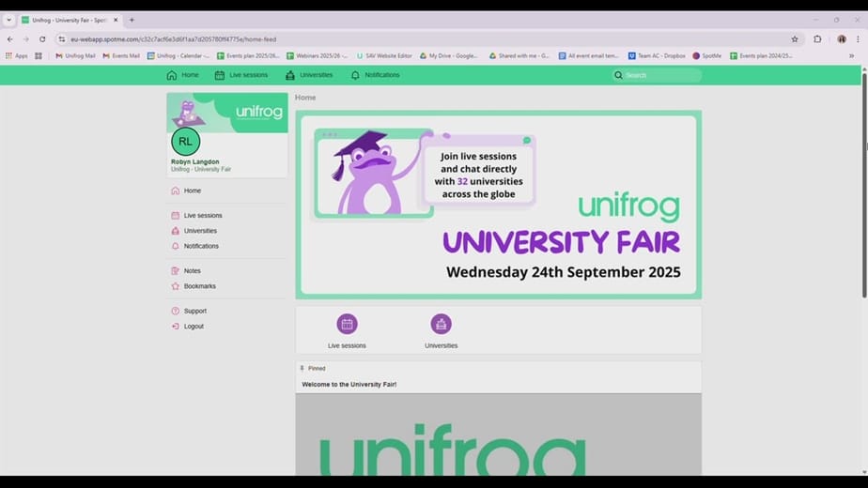Open the Unifrog Mail bookmark
Screen dimensions: 868x488
click(x=75, y=56)
